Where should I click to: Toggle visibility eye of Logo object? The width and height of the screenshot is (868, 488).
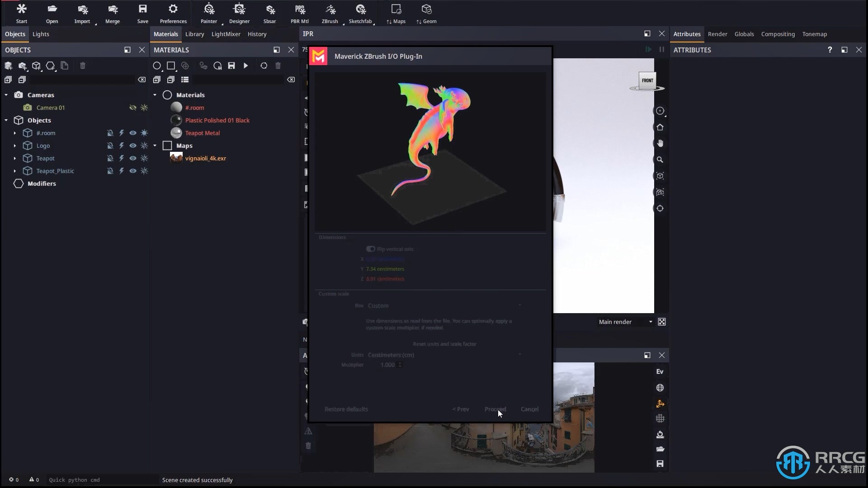click(x=133, y=145)
